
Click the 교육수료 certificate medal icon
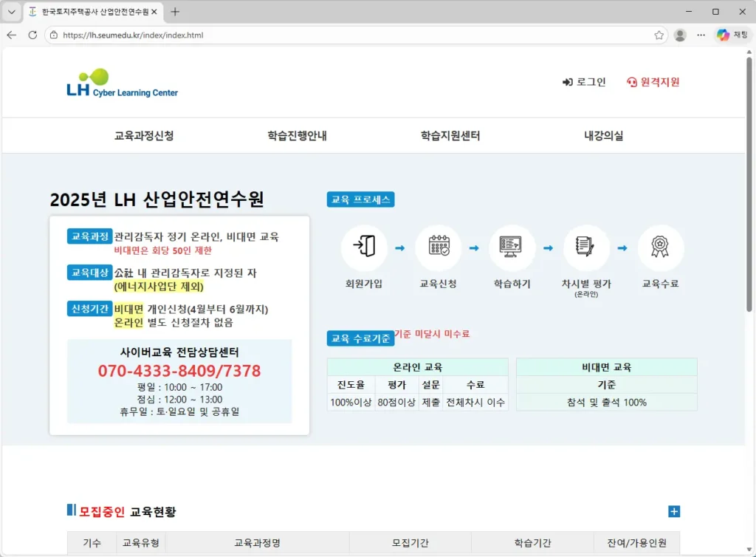pos(661,246)
